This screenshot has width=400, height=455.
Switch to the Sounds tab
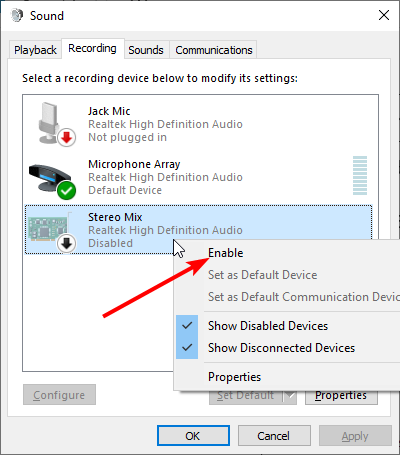click(146, 50)
